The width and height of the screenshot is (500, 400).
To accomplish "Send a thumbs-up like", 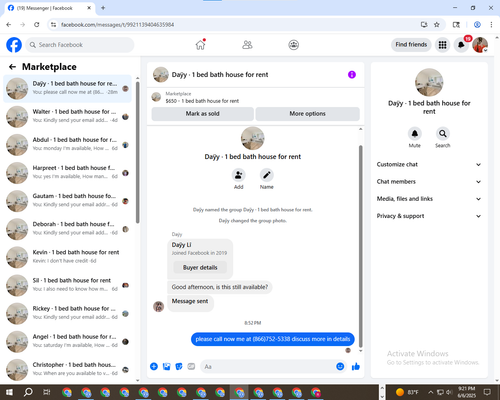I will (x=356, y=366).
